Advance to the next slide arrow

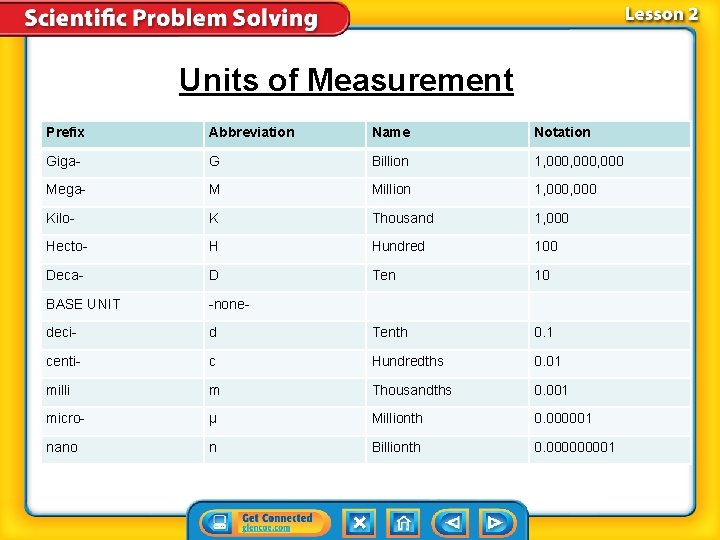point(497,523)
